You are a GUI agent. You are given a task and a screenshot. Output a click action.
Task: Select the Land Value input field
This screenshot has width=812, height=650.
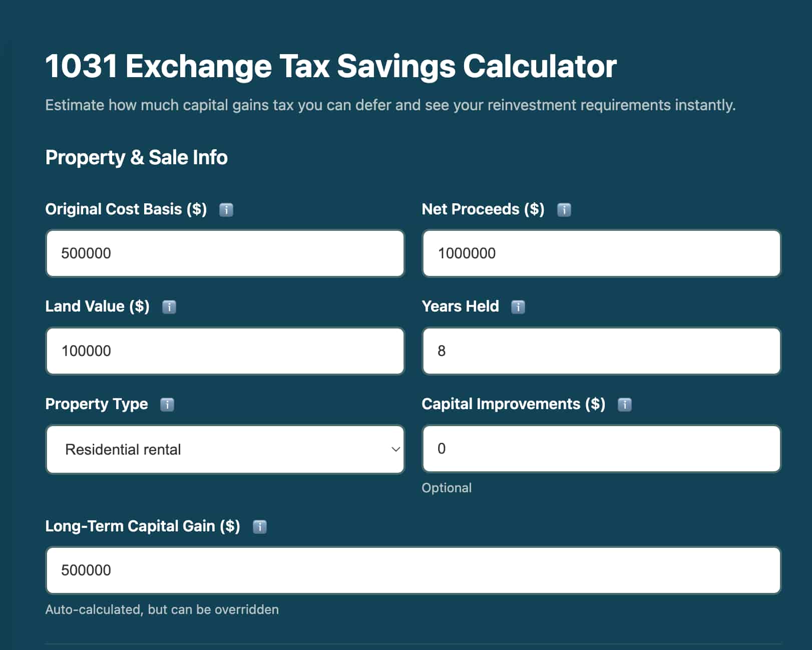click(x=224, y=351)
